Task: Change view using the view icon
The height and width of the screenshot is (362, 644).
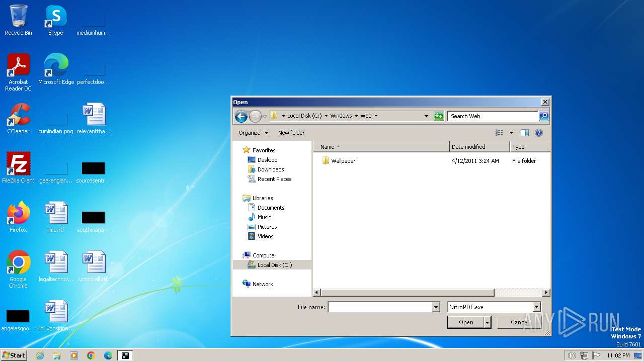Action: 499,133
